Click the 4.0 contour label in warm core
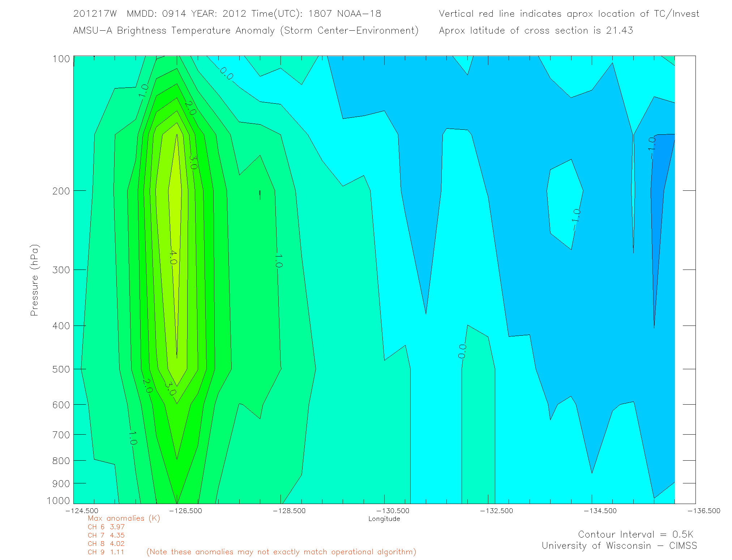 tap(173, 257)
